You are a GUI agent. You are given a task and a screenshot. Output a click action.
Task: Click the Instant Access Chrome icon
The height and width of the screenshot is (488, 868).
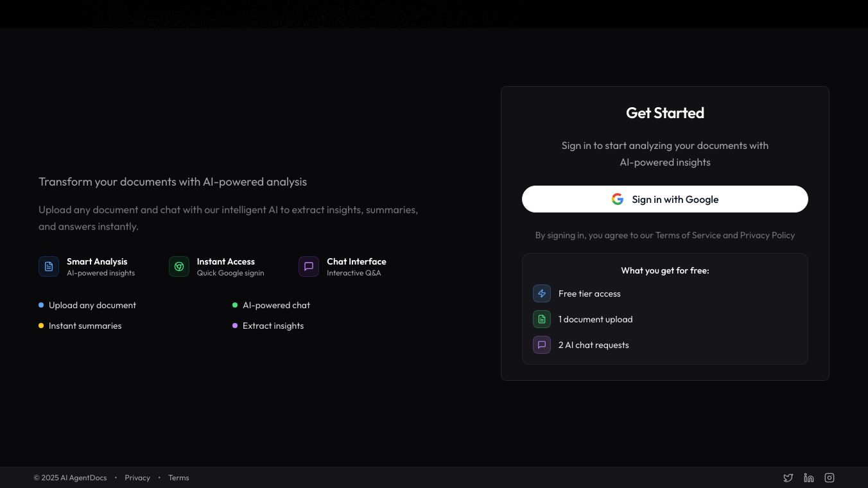point(179,266)
